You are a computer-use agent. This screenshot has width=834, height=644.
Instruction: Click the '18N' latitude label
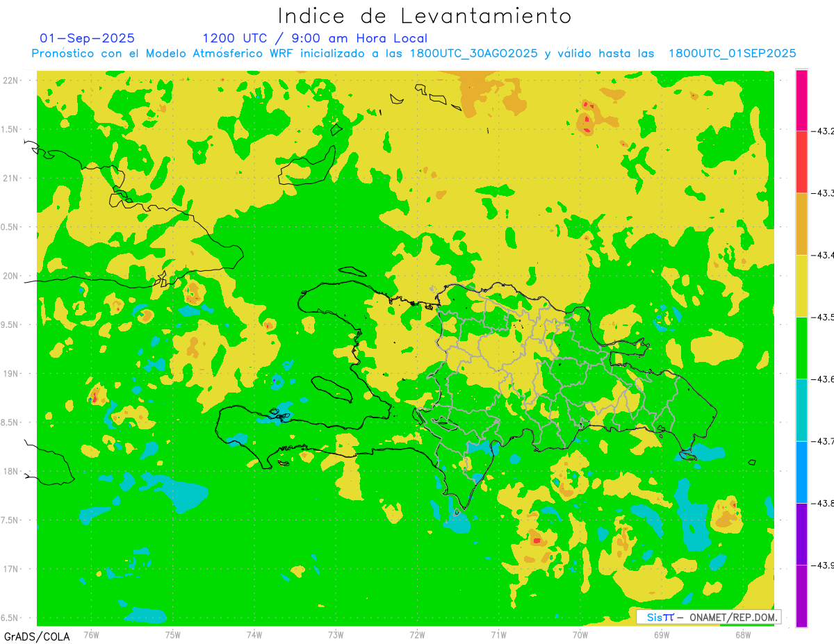coord(10,471)
